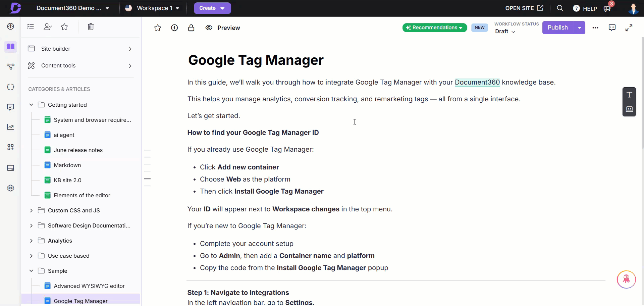Click the text format T floating button
Image resolution: width=644 pixels, height=306 pixels.
(629, 95)
